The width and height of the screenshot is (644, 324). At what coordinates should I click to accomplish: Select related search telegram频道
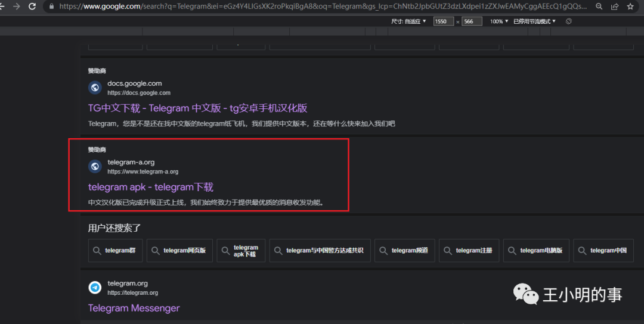404,251
